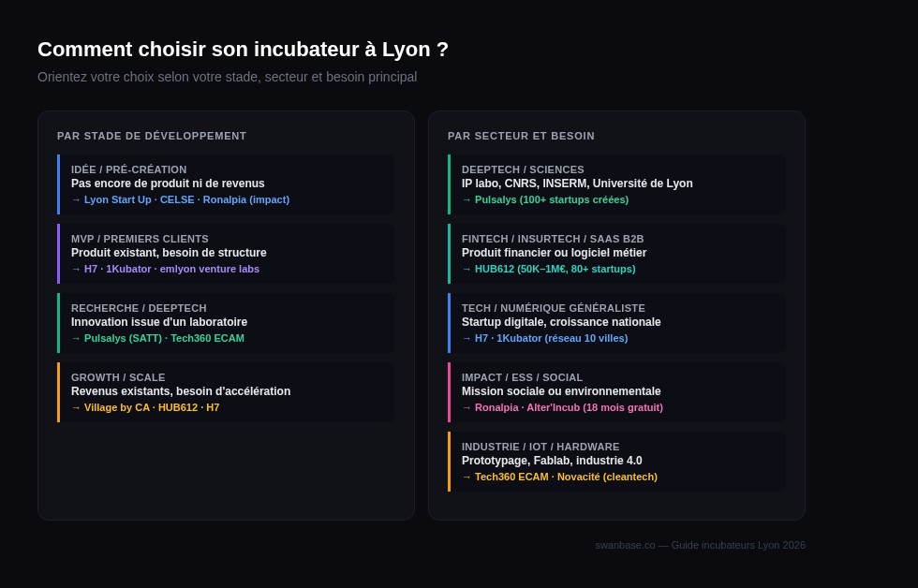The image size is (918, 588).
Task: Select the 'DEEPTECH / SCIENCES' label
Action: tap(523, 169)
